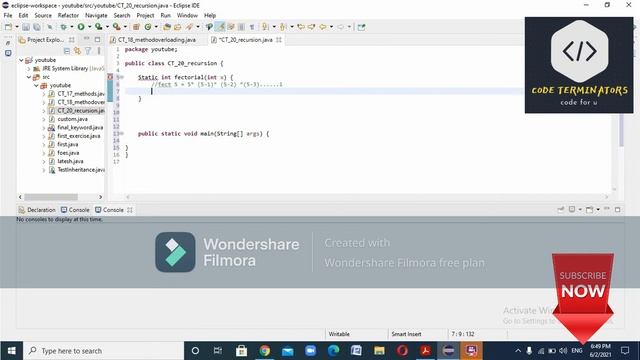Screen dimensions: 640x360
Task: Open the File menu
Action: [8, 16]
